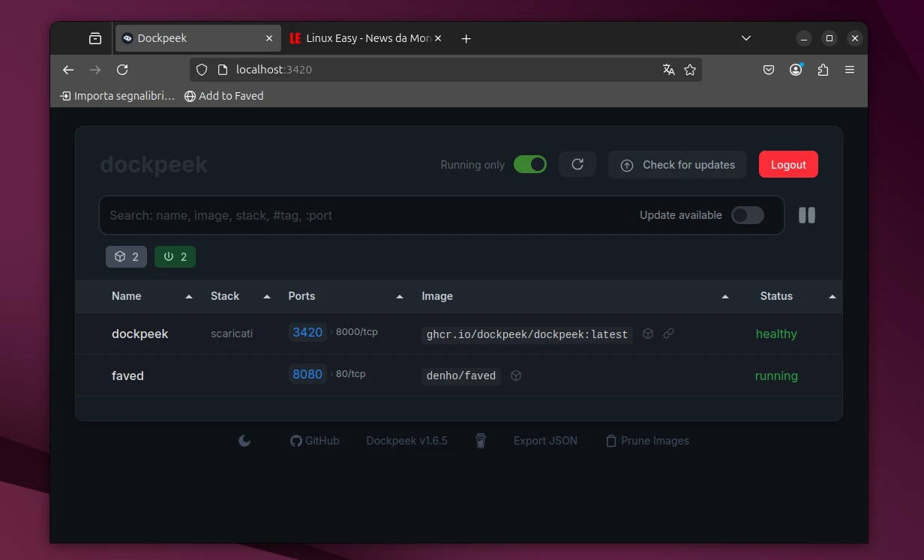Viewport: 924px width, 560px height.
Task: Click the cube icon next to denho/faved
Action: pos(515,376)
